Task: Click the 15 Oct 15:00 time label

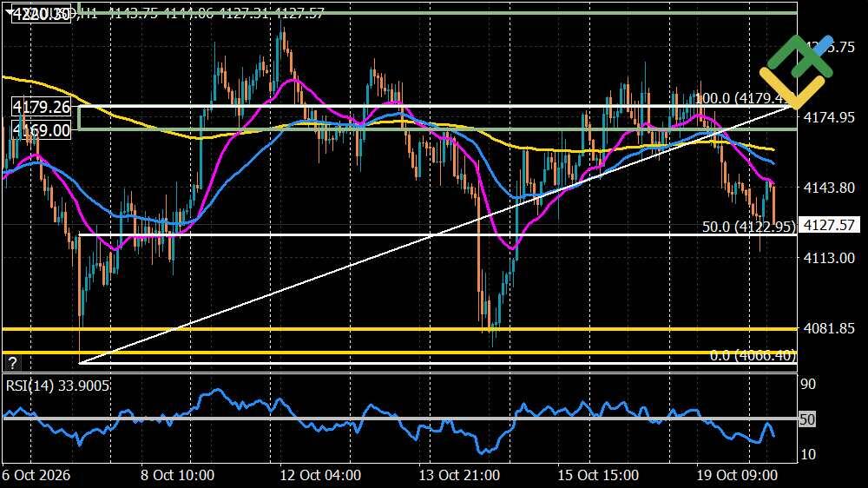Action: pos(598,475)
